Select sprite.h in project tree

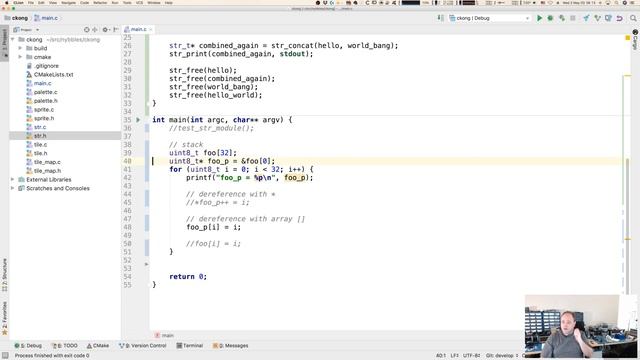(x=44, y=118)
